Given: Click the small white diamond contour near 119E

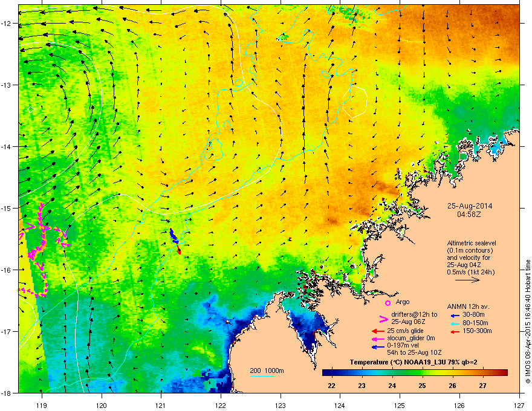Looking at the screenshot, I should tap(31, 109).
